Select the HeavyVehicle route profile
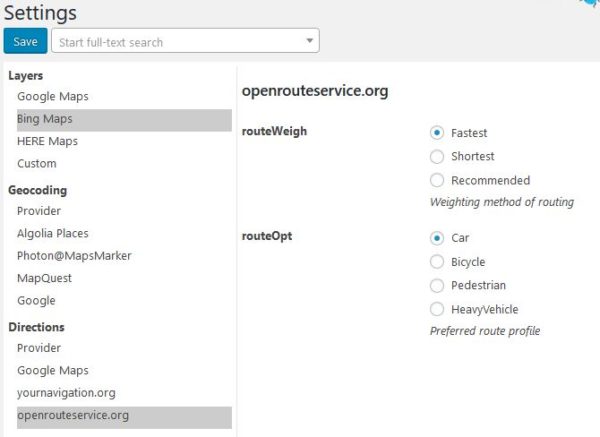Image resolution: width=600 pixels, height=437 pixels. tap(437, 309)
